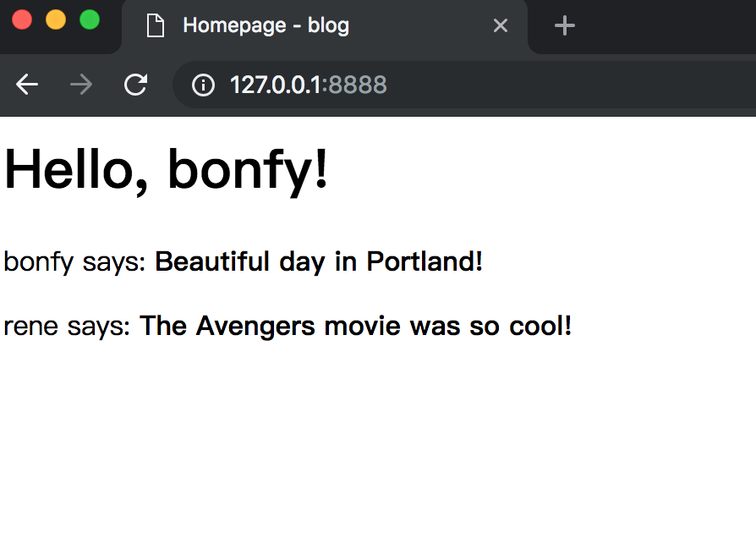
Task: Click the back navigation arrow
Action: [x=27, y=85]
